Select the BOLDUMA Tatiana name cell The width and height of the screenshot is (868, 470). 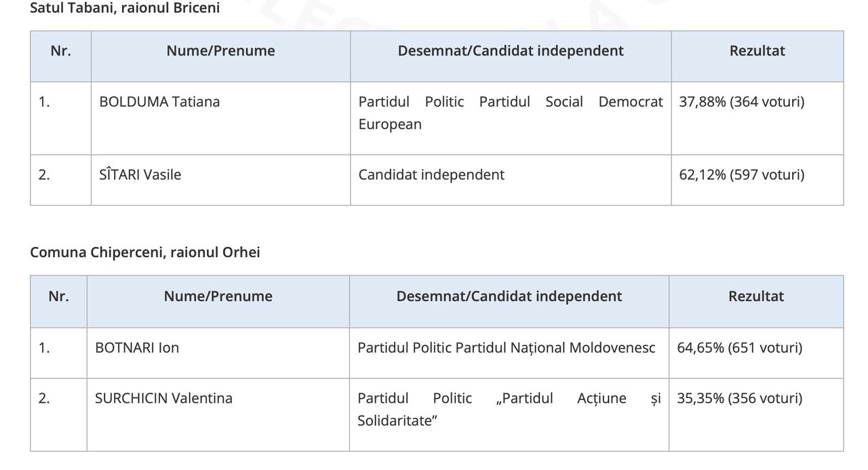coord(221,118)
